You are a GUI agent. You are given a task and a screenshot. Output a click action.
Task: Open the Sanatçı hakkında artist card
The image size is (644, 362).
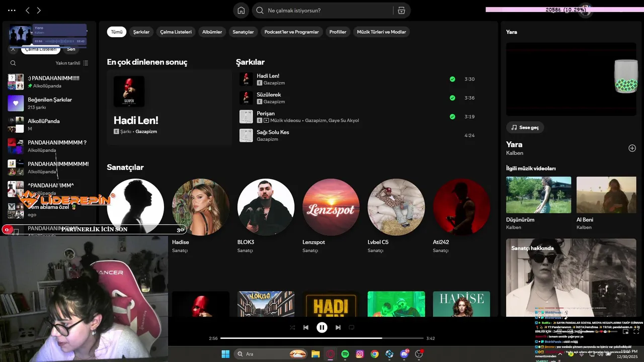pyautogui.click(x=571, y=278)
